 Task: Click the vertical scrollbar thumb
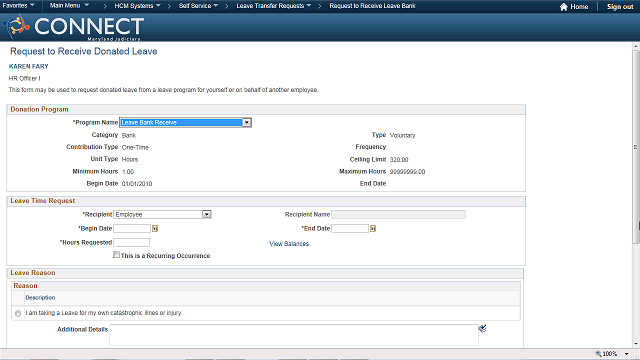(x=636, y=147)
